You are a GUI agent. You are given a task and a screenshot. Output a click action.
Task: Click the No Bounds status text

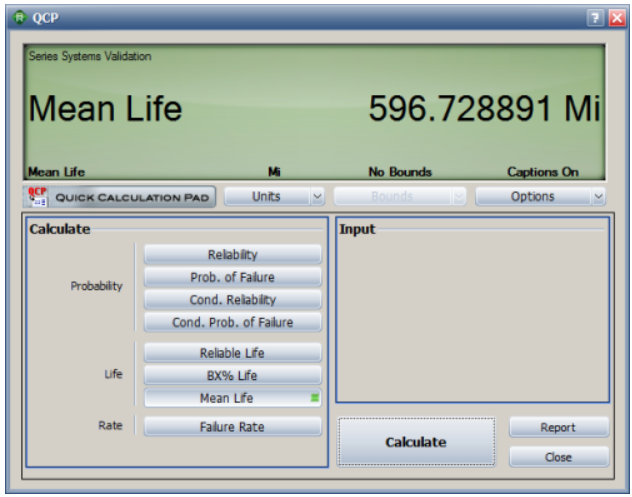tap(400, 172)
